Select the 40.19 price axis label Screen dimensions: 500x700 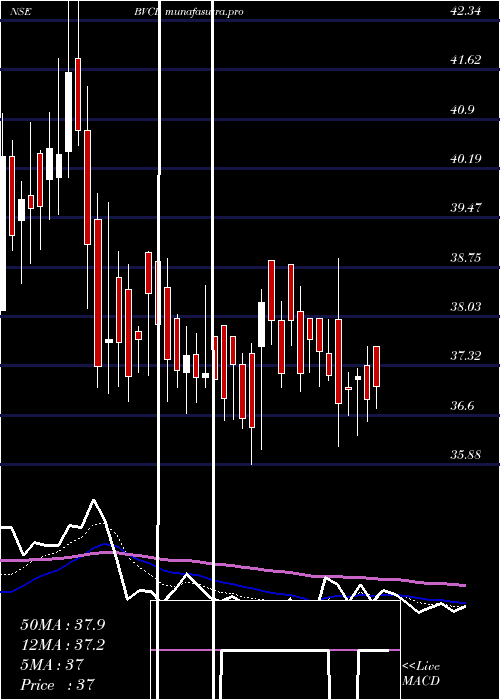pyautogui.click(x=466, y=158)
